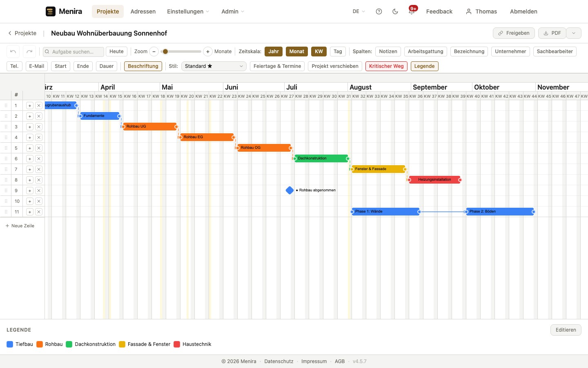Click Rohbau abgenommen milestone diamond
Image resolution: width=588 pixels, height=368 pixels.
coord(290,190)
